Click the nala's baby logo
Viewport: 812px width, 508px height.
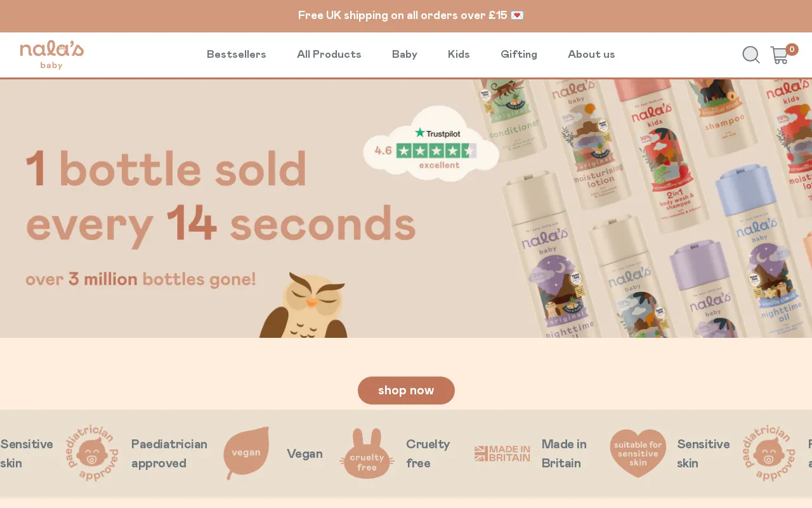pyautogui.click(x=51, y=55)
